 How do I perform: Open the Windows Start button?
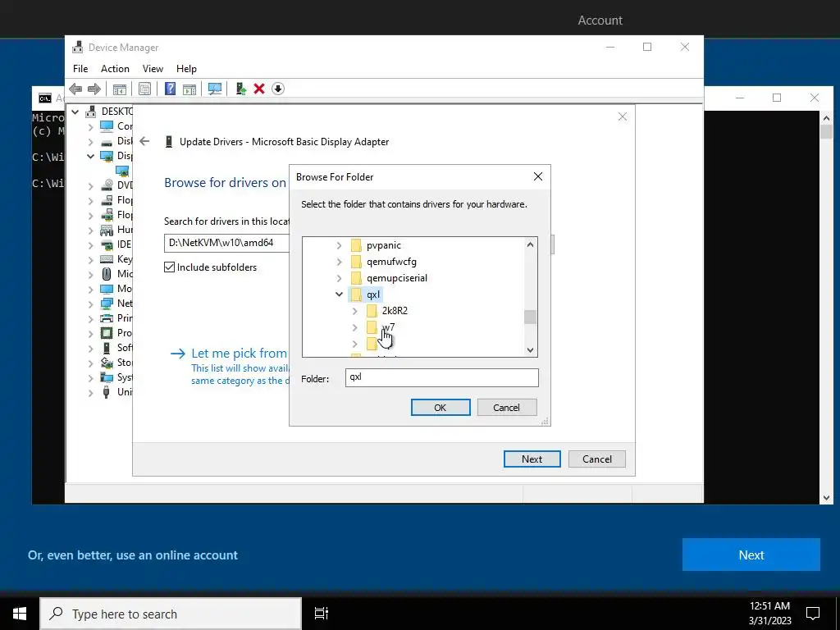coord(20,614)
